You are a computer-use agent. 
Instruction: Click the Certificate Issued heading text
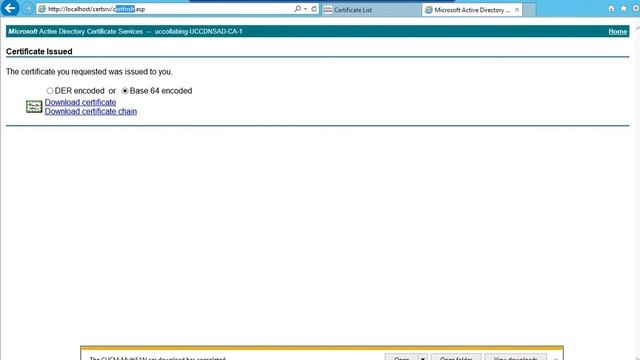point(39,51)
